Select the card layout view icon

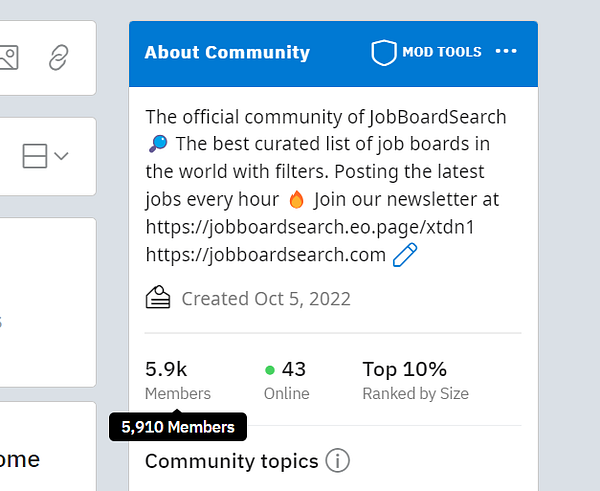35,156
